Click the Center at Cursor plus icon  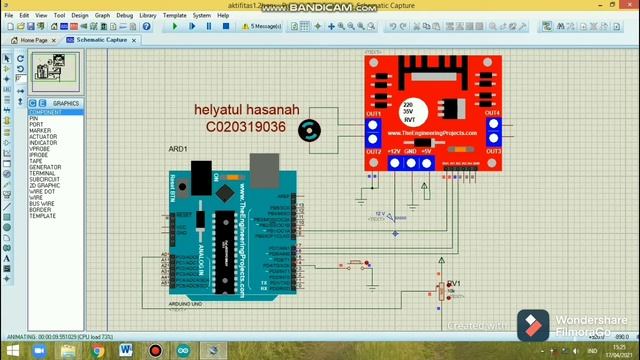tap(331, 27)
